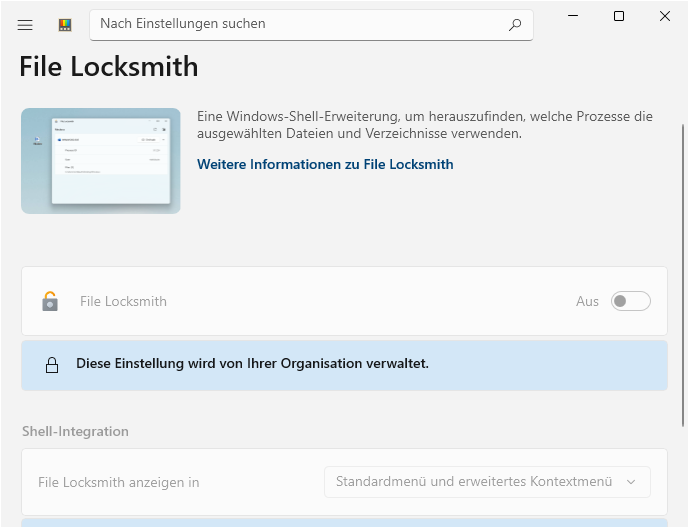
Task: Focus the 'Nach Einstellungen suchen' search box
Action: click(311, 25)
